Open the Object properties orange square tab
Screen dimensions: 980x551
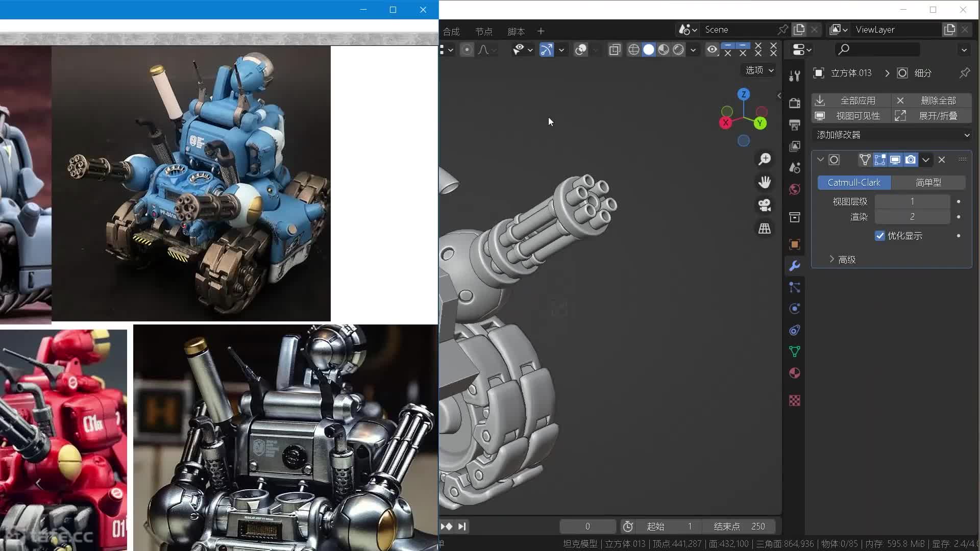coord(794,244)
